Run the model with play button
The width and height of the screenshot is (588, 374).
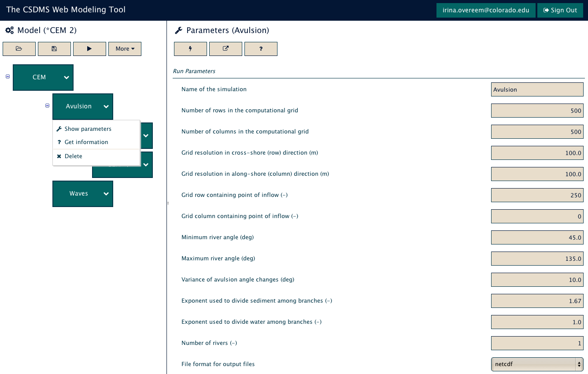[x=89, y=49]
